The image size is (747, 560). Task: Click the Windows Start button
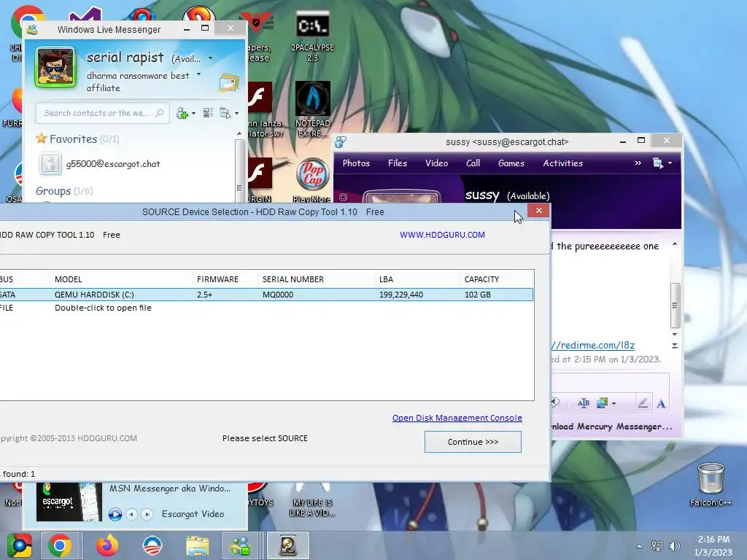click(x=19, y=545)
